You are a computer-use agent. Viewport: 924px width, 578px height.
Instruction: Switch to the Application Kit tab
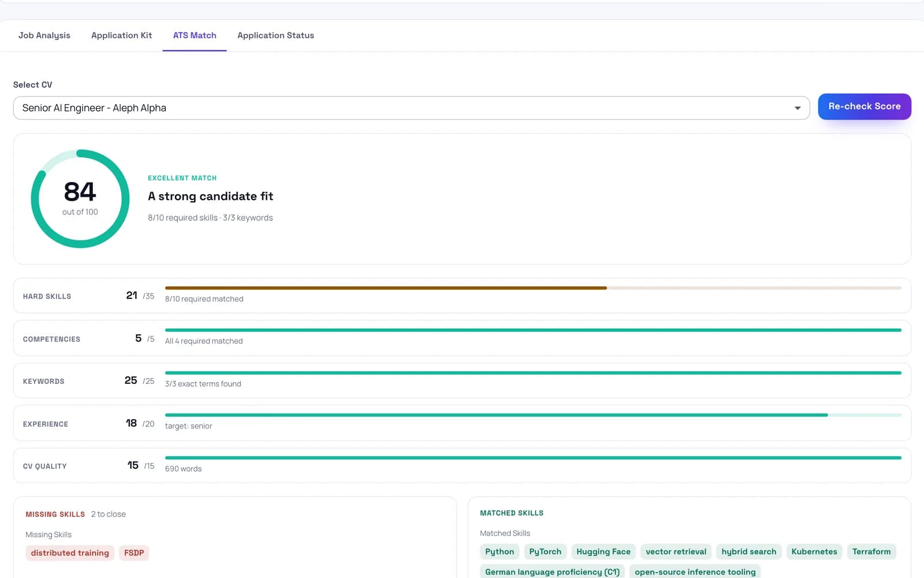coord(121,35)
